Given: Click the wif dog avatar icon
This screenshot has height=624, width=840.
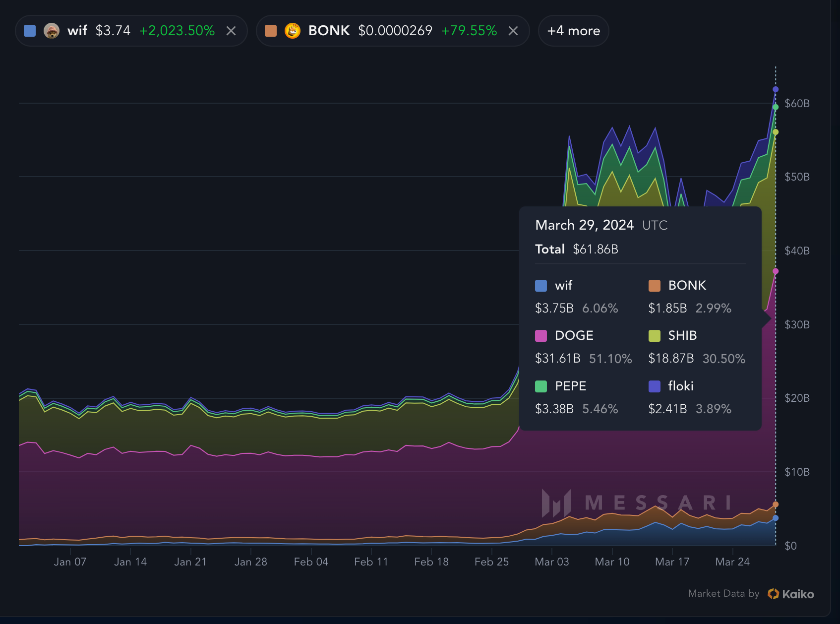Looking at the screenshot, I should click(52, 31).
